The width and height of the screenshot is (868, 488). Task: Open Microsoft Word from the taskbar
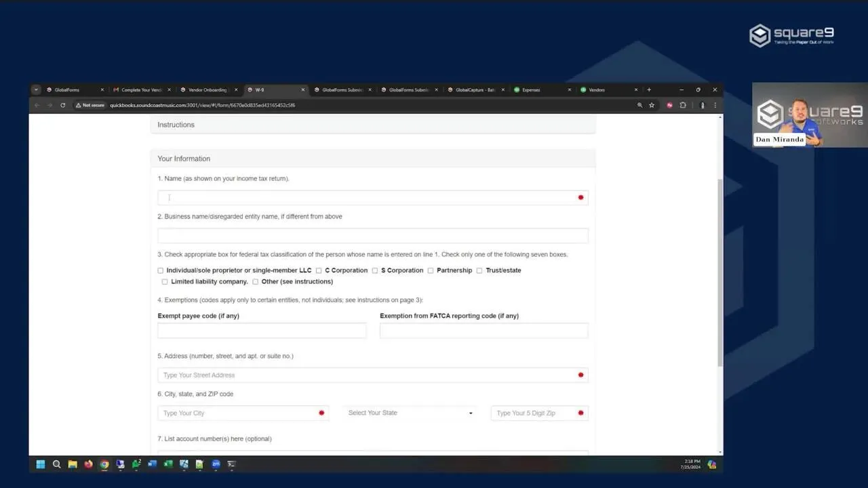click(152, 464)
